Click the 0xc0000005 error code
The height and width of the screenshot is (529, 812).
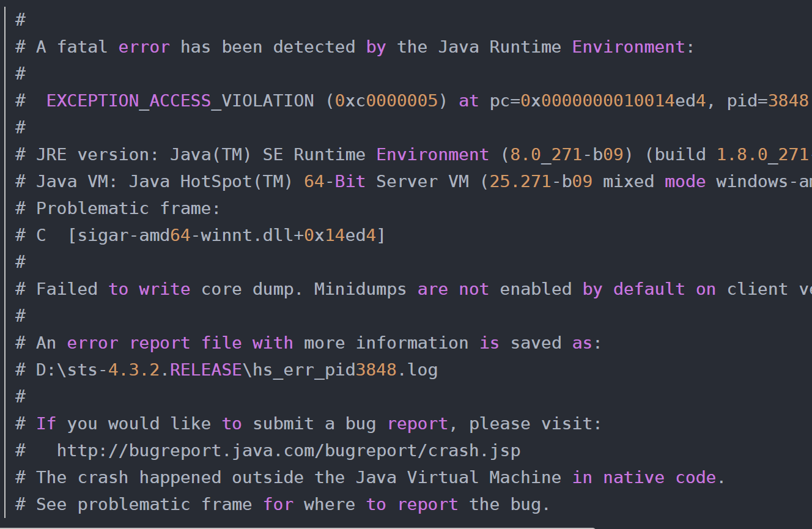point(386,101)
